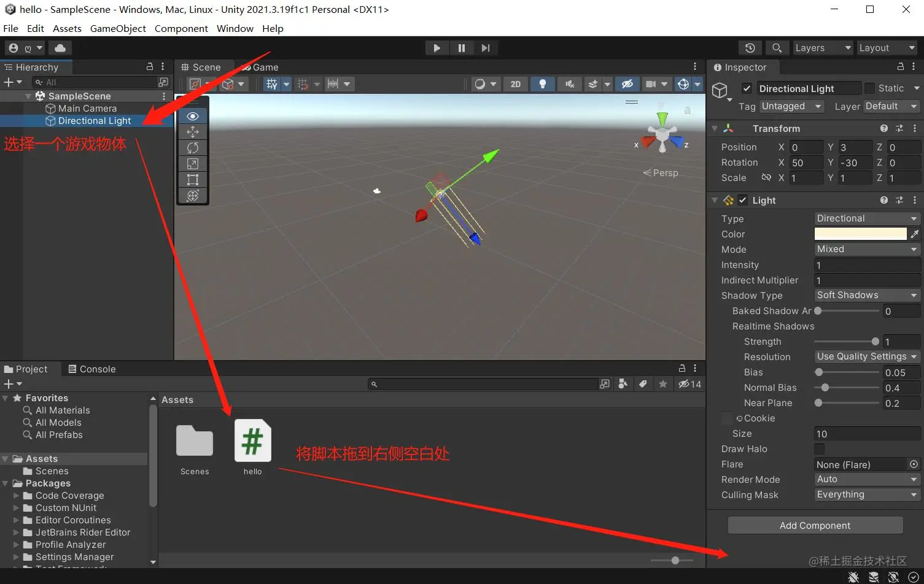Toggle 2D mode in Scene view
The image size is (924, 584).
(x=516, y=83)
